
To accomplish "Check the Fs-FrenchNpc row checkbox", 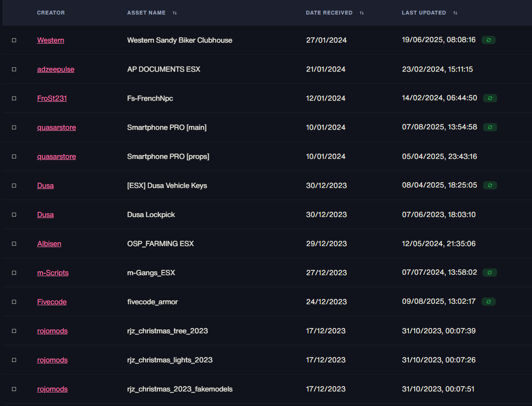I will [14, 98].
